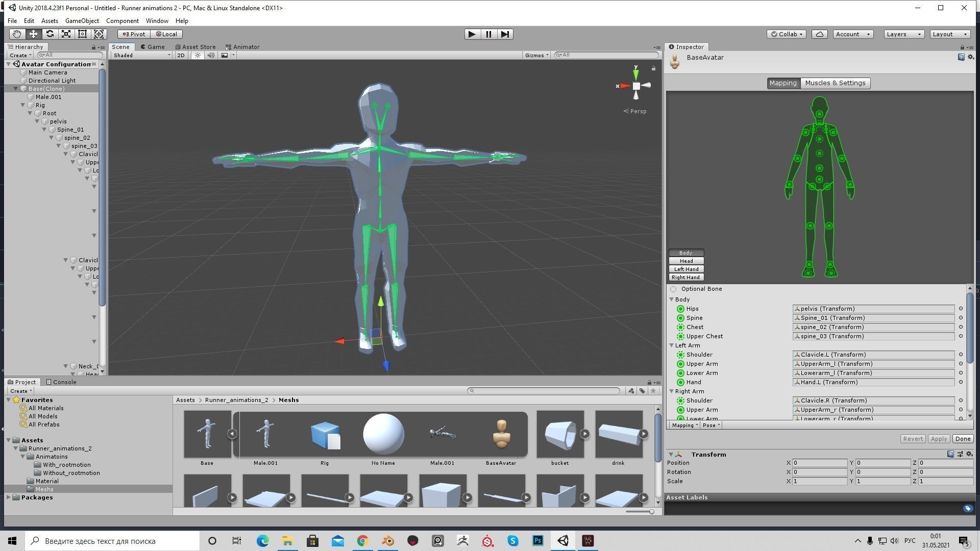Screen dimensions: 980x551
Task: Open the Account dropdown
Action: pyautogui.click(x=853, y=34)
